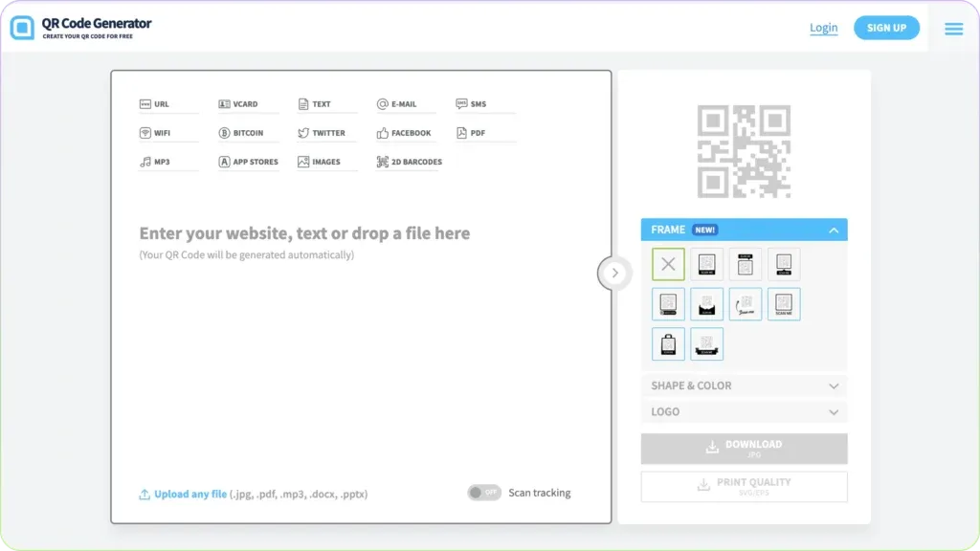Expand the LOGO section
The height and width of the screenshot is (551, 980).
[744, 411]
